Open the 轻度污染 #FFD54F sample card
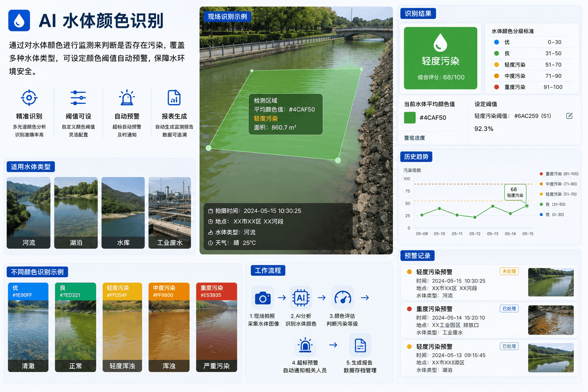 122,327
